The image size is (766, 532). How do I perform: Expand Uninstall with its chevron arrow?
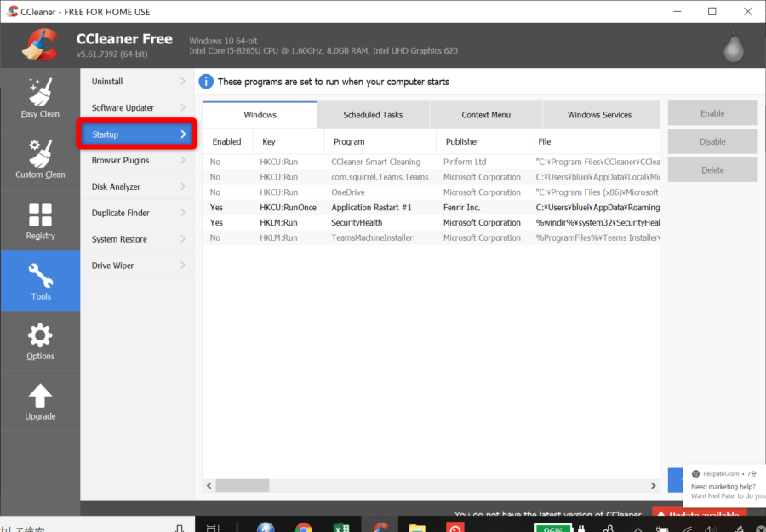click(183, 81)
